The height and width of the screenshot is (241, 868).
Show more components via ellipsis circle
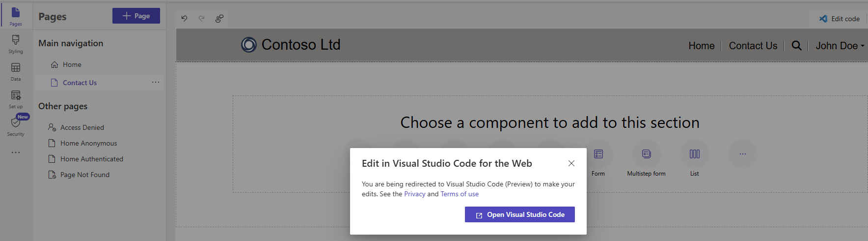pyautogui.click(x=742, y=154)
